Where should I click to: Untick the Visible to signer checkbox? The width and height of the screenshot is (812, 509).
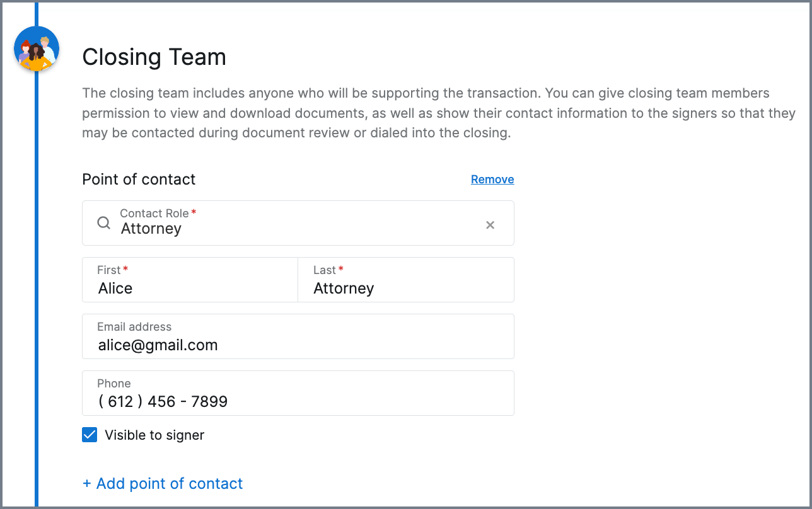(90, 435)
